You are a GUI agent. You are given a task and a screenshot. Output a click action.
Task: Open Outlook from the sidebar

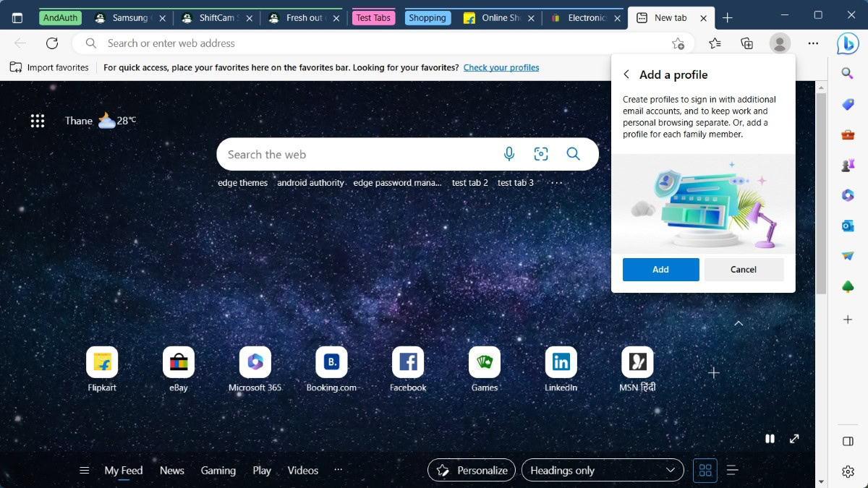coord(848,226)
